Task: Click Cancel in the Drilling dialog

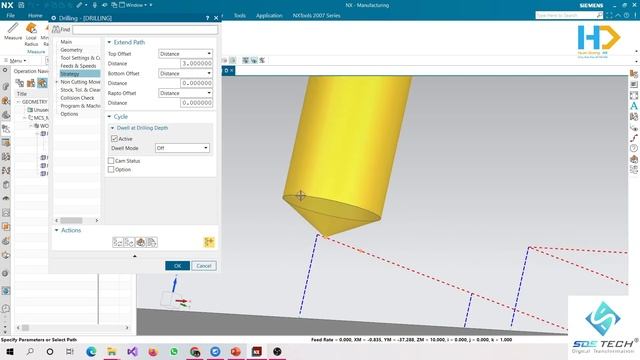Action: click(204, 266)
